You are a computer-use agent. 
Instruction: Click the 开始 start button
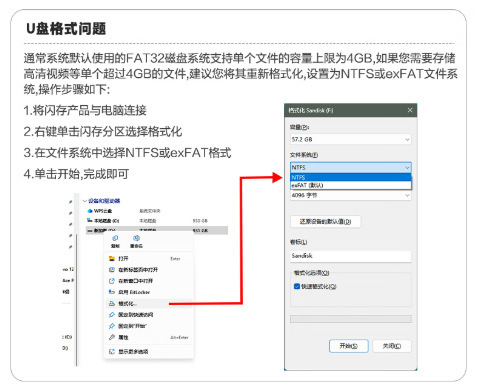(x=349, y=346)
